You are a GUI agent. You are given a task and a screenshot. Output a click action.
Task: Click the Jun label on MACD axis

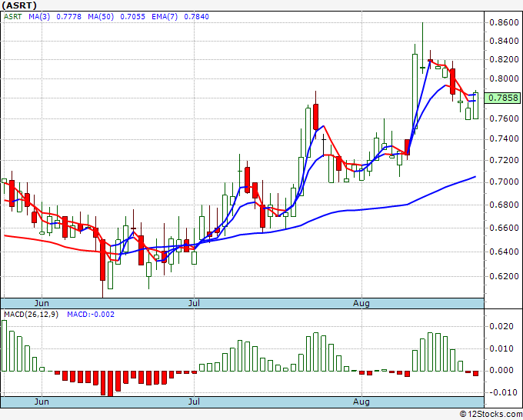click(42, 402)
